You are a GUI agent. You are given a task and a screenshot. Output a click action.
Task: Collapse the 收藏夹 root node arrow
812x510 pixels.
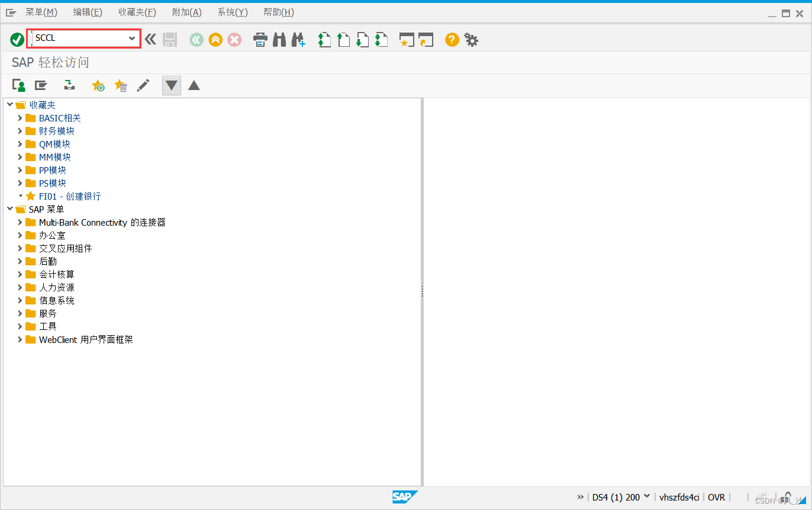(9, 105)
